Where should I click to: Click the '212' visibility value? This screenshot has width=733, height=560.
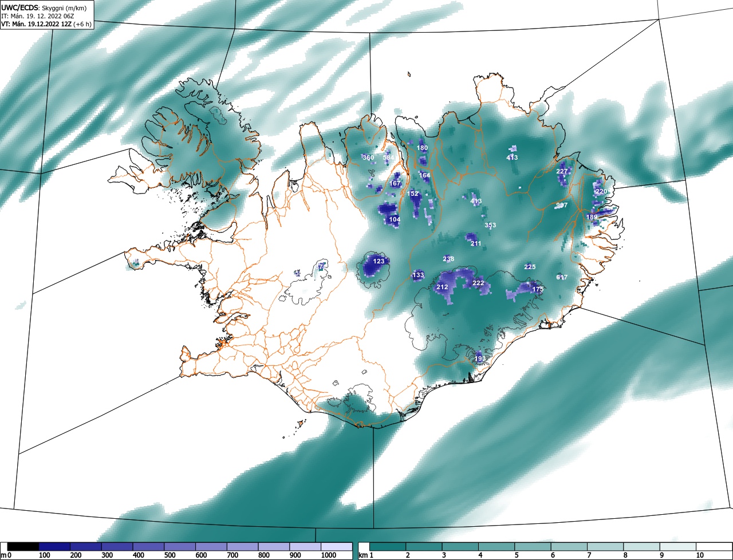(443, 287)
